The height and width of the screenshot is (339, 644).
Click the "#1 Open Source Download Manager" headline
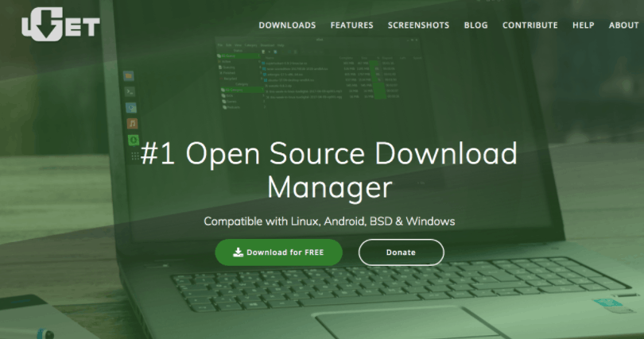328,171
